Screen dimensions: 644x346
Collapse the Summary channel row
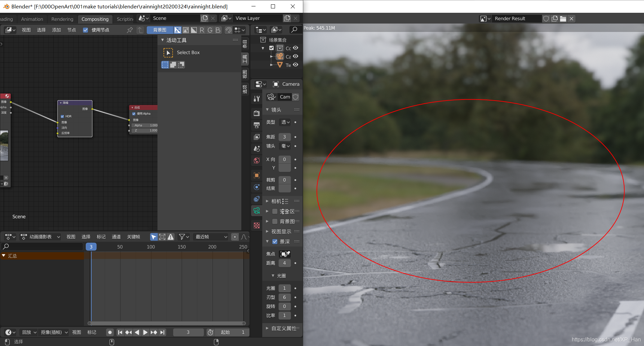click(4, 256)
